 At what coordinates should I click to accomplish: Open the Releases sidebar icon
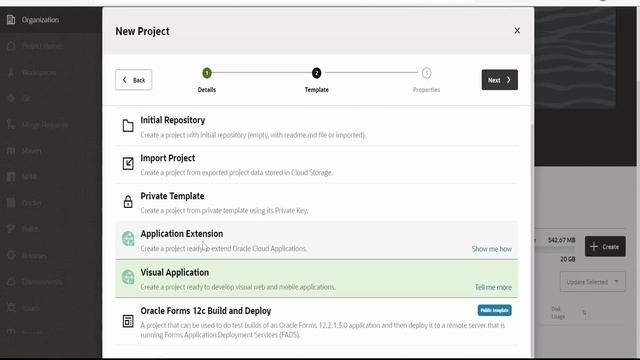11,256
